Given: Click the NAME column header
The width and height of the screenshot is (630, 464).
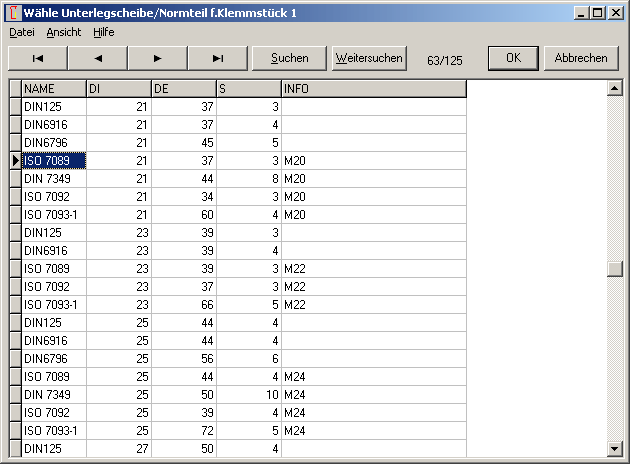Looking at the screenshot, I should click(53, 89).
